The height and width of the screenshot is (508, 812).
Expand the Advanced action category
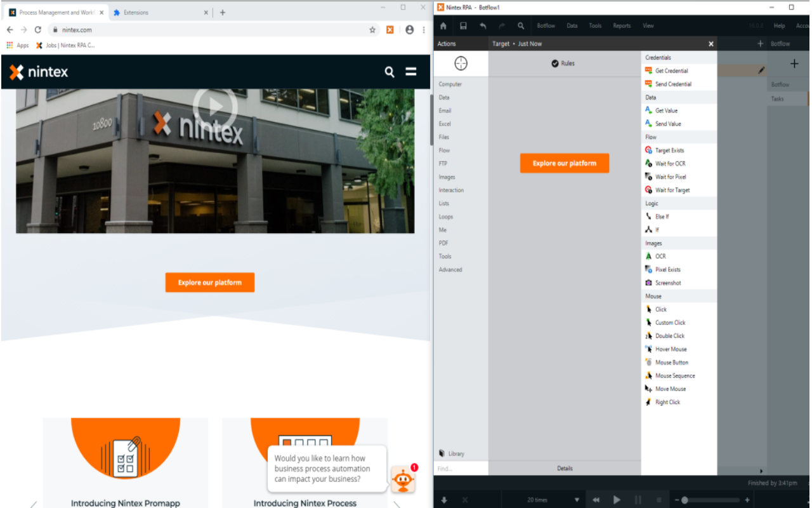pos(450,269)
